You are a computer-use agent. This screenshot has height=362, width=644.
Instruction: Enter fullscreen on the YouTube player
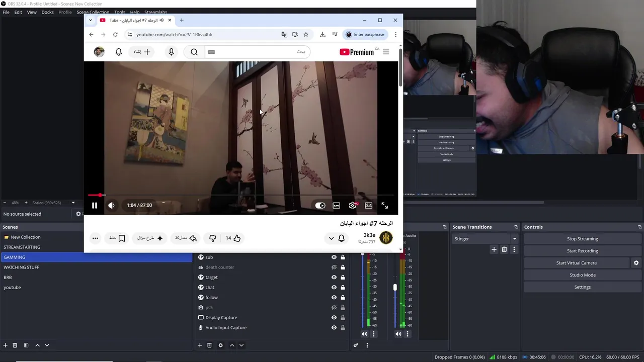(x=384, y=205)
